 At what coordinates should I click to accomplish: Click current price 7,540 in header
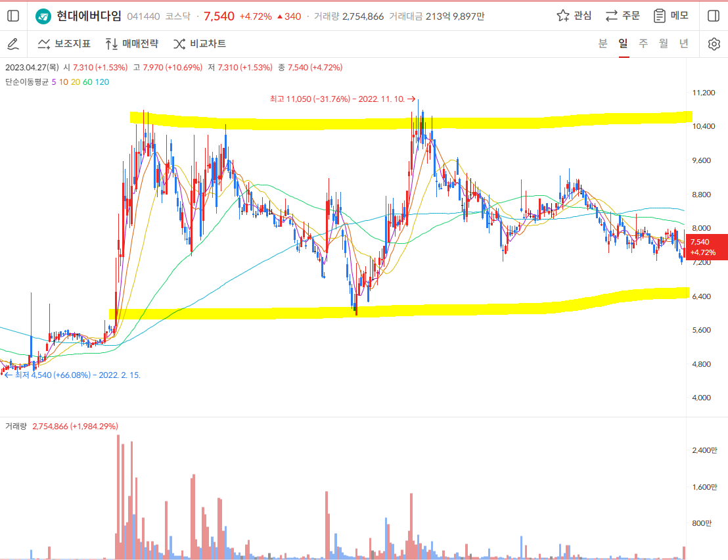tap(219, 16)
